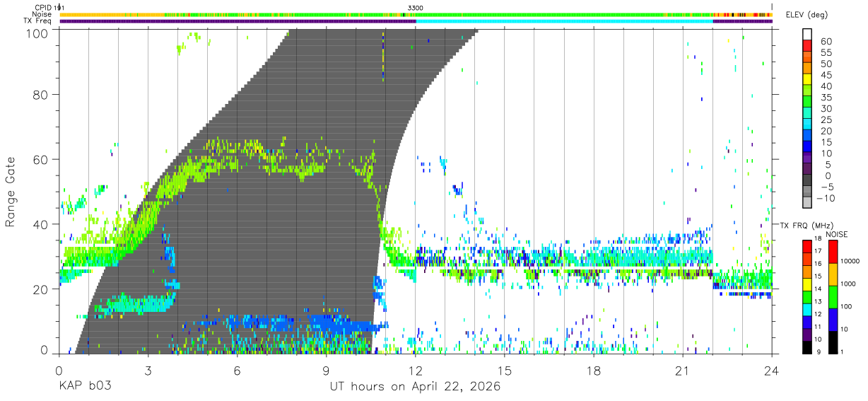
Task: Click the '11' label on TX FRQ scale
Action: coord(817,327)
